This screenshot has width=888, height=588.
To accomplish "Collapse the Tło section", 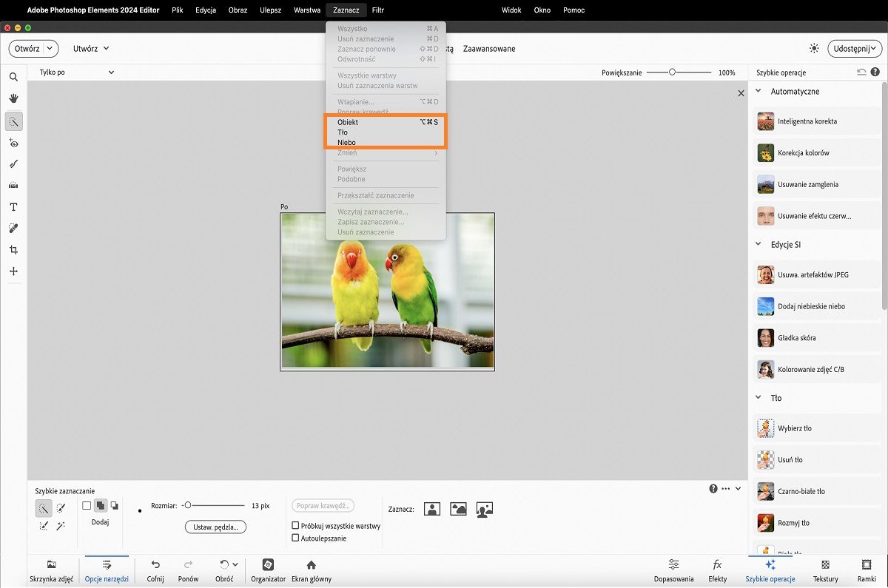I will pyautogui.click(x=758, y=398).
